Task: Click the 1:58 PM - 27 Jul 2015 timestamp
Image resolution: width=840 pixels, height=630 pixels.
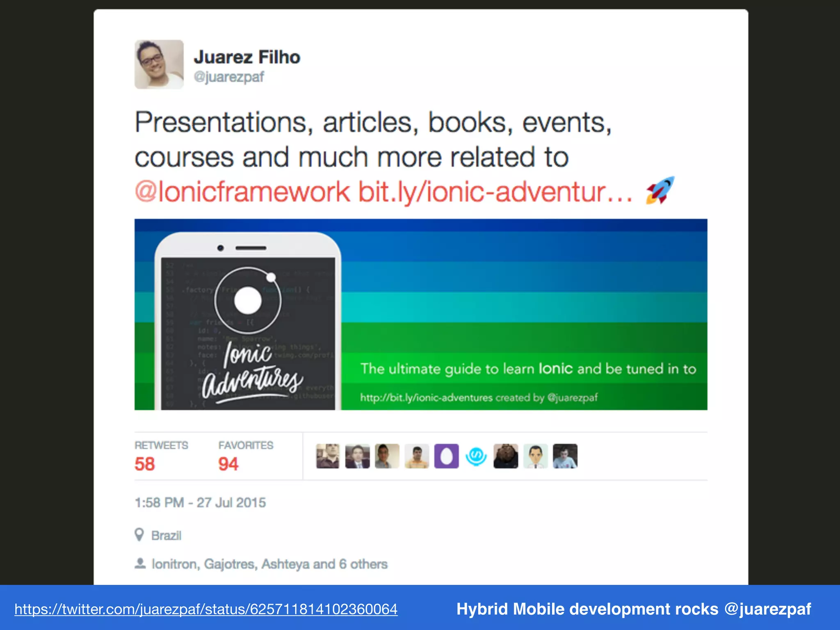Action: pyautogui.click(x=200, y=502)
